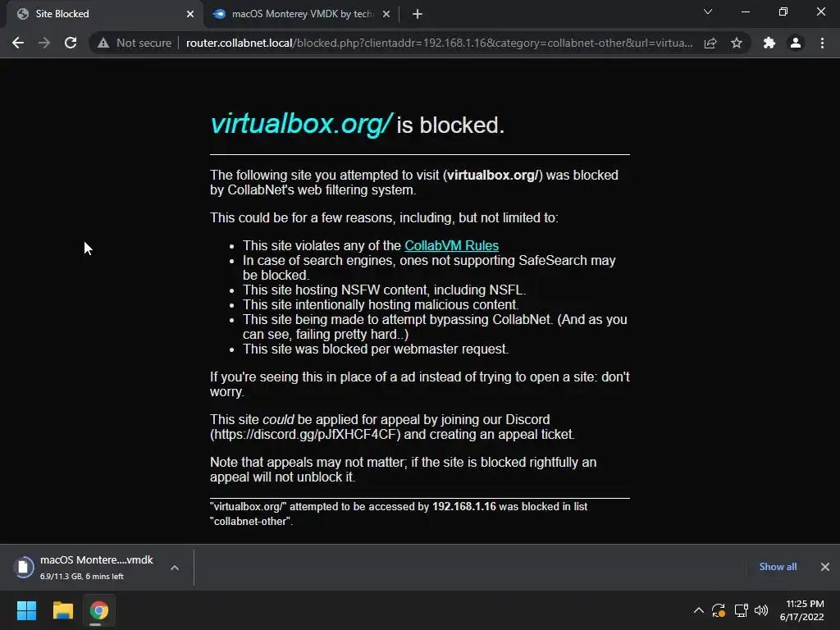Image resolution: width=840 pixels, height=630 pixels.
Task: Click the 'This site hosting NSFW content' line
Action: point(384,290)
